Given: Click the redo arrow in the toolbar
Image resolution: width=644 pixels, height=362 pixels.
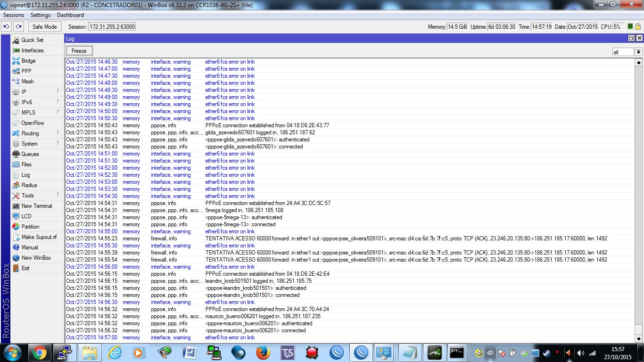Looking at the screenshot, I should tap(18, 27).
